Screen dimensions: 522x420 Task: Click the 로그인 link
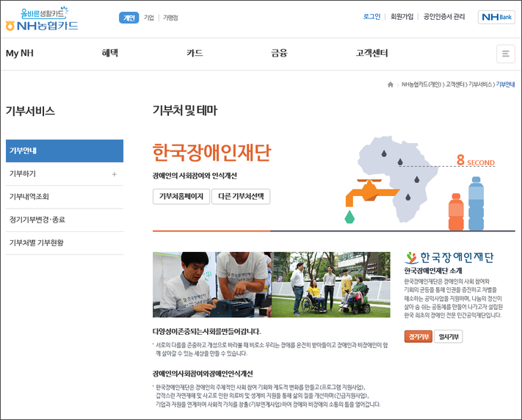371,17
